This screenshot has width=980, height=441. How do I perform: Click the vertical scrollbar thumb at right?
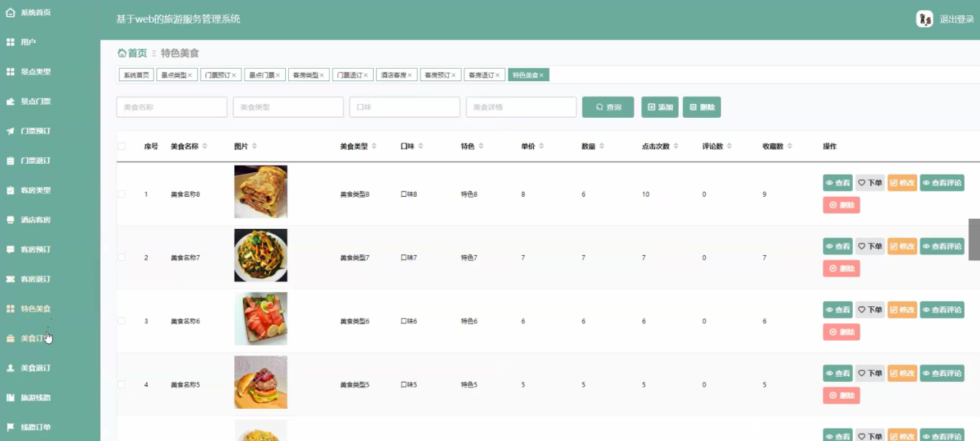coord(974,239)
